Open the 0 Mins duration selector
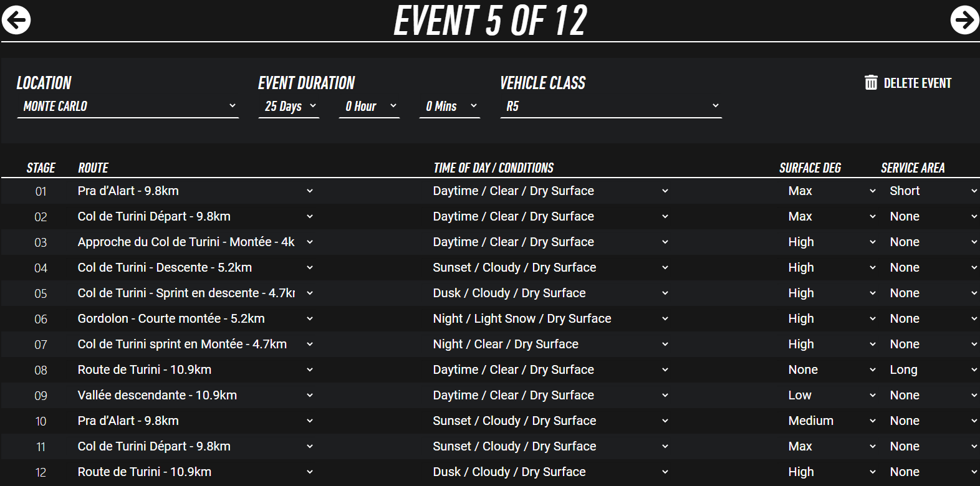The width and height of the screenshot is (980, 486). tap(449, 107)
